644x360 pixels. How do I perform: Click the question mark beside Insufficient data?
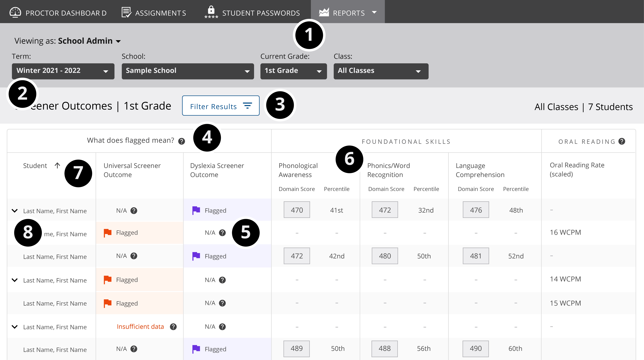coord(173,327)
